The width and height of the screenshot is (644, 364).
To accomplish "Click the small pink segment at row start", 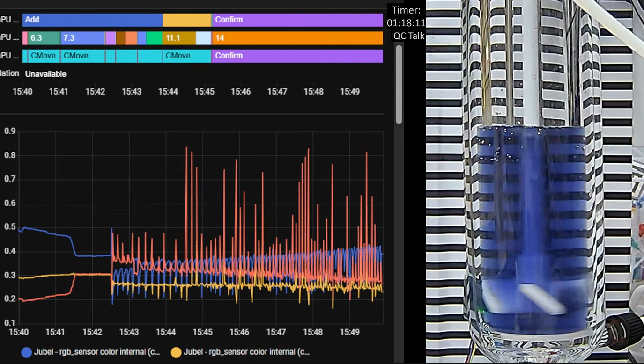I will [25, 38].
